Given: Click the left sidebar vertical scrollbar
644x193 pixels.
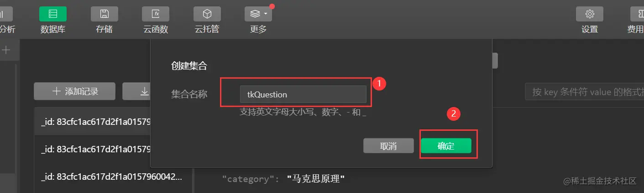Looking at the screenshot, I should point(16,119).
